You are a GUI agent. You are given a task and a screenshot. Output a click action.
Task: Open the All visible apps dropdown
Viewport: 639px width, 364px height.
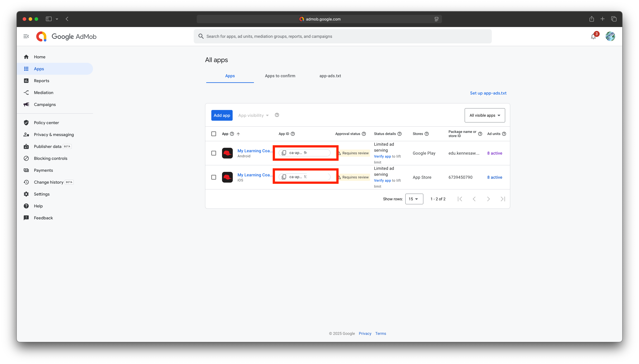pyautogui.click(x=485, y=115)
